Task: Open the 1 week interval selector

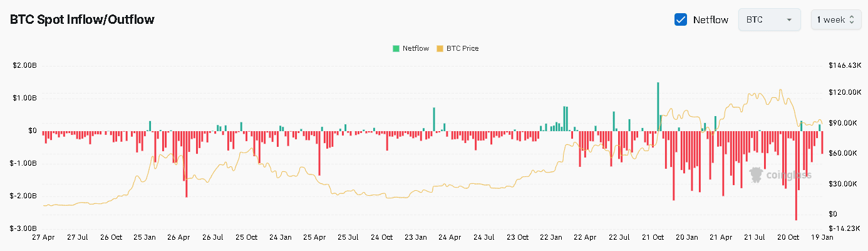Action: coord(835,19)
